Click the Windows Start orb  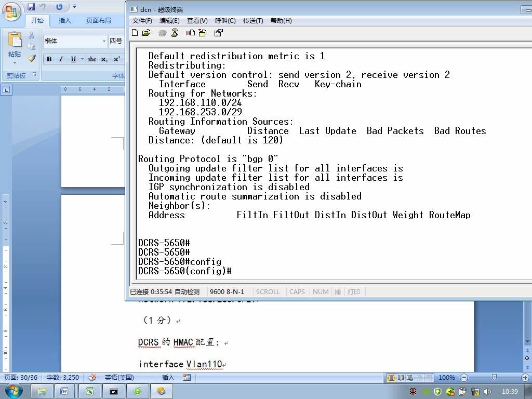14,391
